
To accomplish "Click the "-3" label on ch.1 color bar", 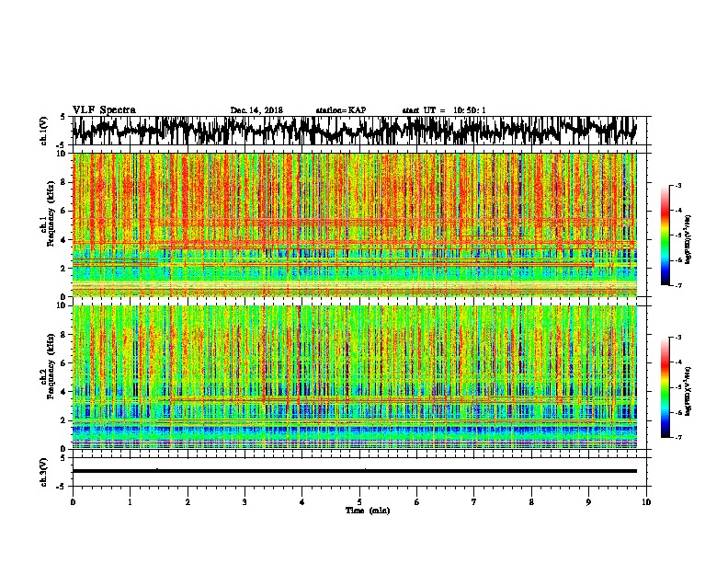I will pyautogui.click(x=678, y=185).
